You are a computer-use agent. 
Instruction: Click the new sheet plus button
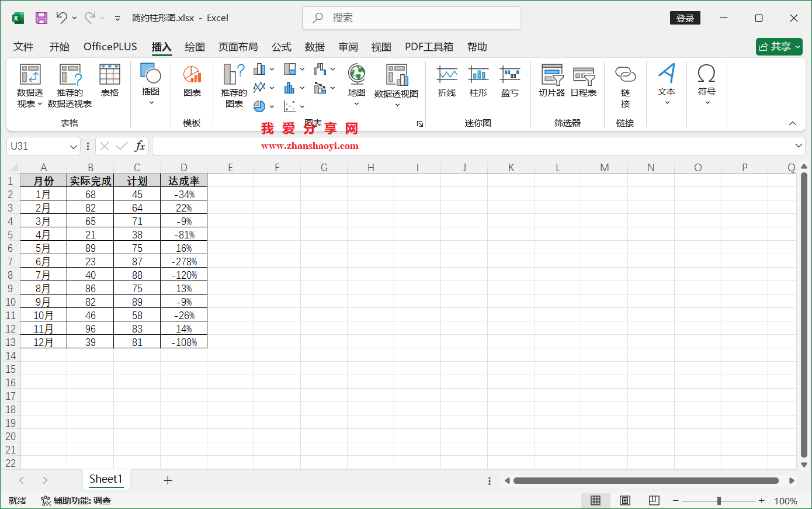(168, 480)
